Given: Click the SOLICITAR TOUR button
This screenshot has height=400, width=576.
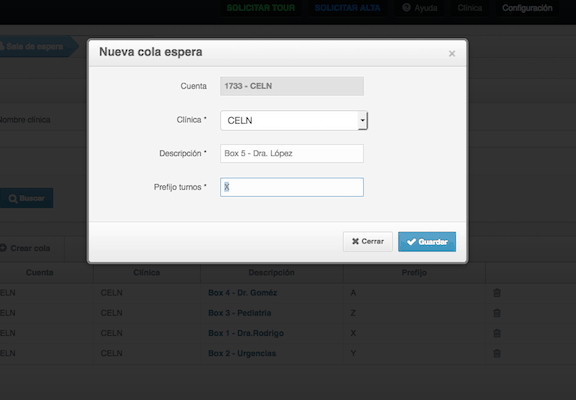Looking at the screenshot, I should tap(260, 8).
